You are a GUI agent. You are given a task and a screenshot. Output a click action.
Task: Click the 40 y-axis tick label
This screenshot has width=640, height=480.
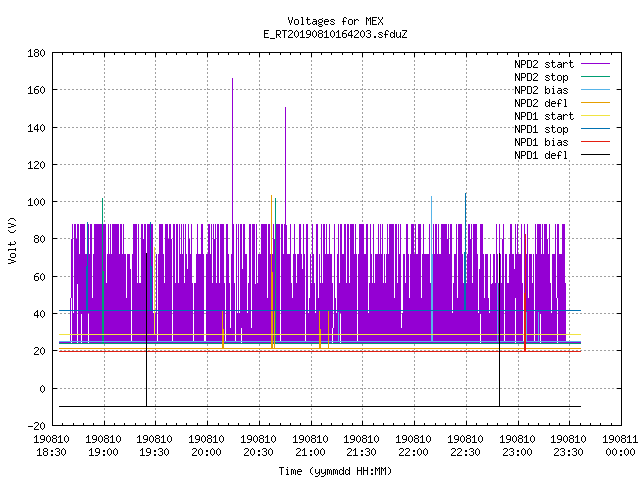pos(39,314)
